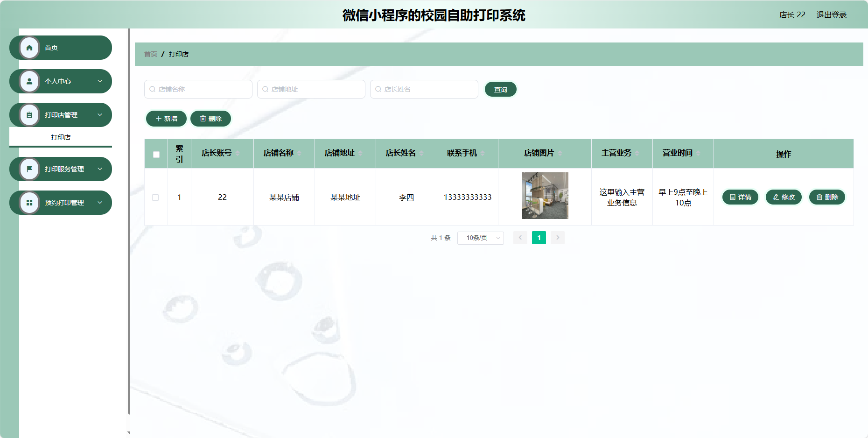Viewport: 868px width, 438px height.
Task: Expand the 预约打印管理 menu chevron
Action: (100, 203)
